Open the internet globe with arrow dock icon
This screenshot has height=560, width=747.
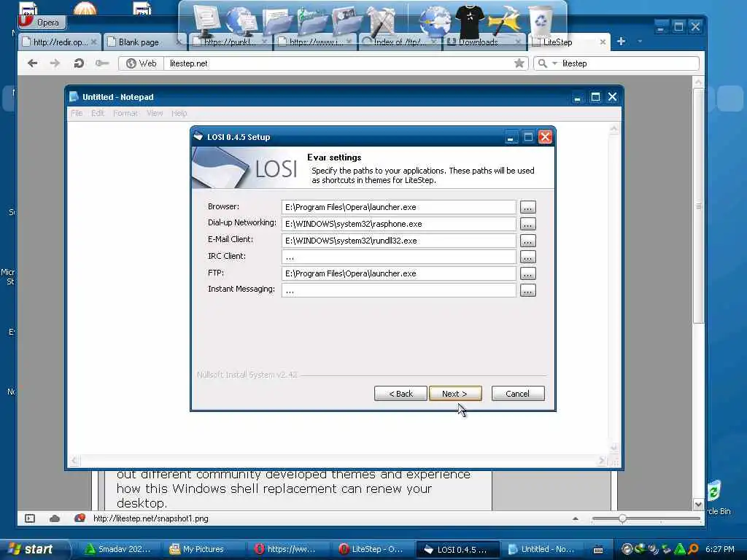[x=435, y=21]
